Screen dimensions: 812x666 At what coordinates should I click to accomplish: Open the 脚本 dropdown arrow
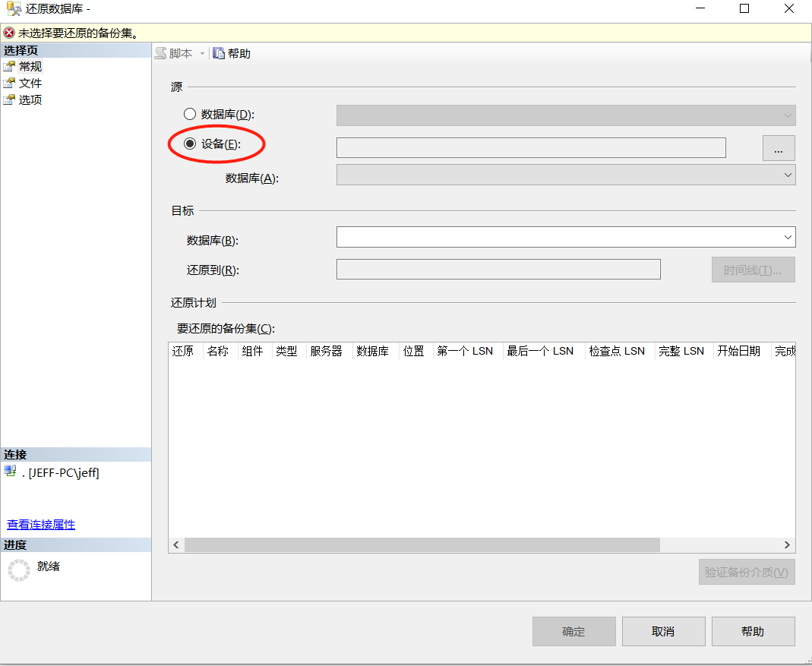point(203,53)
